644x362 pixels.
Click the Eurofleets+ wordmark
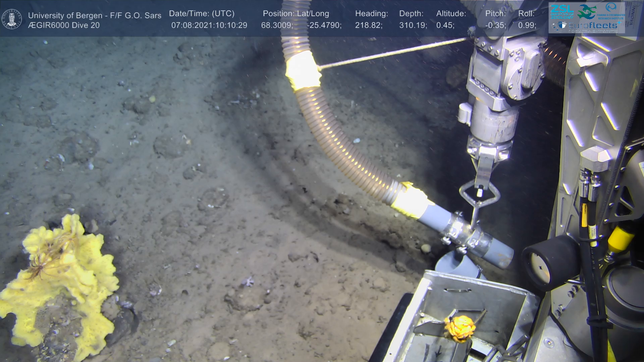pyautogui.click(x=593, y=26)
